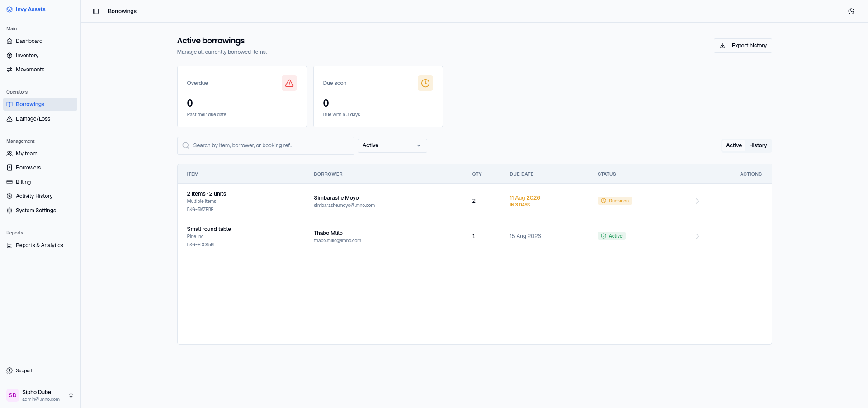Click 2 items · 2 units entry
This screenshot has width=868, height=408.
click(x=207, y=194)
